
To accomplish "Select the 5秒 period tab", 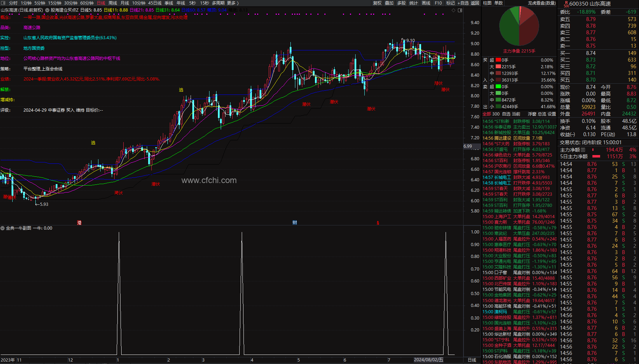I will 192,3.
